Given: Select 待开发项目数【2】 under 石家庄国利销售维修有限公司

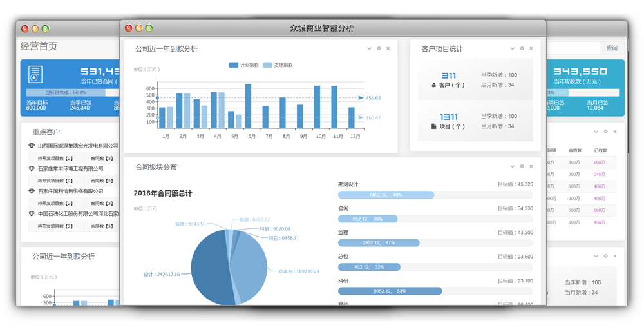Looking at the screenshot, I should pos(55,203).
